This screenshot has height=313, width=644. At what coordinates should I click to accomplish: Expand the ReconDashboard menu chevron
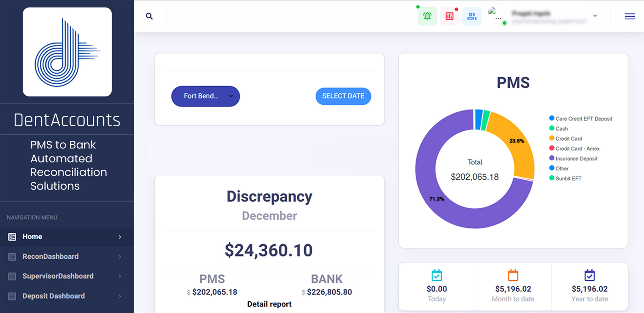click(x=120, y=257)
